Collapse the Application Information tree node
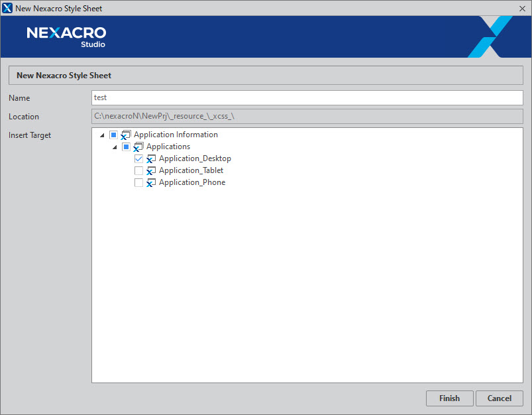This screenshot has width=532, height=415. [102, 135]
